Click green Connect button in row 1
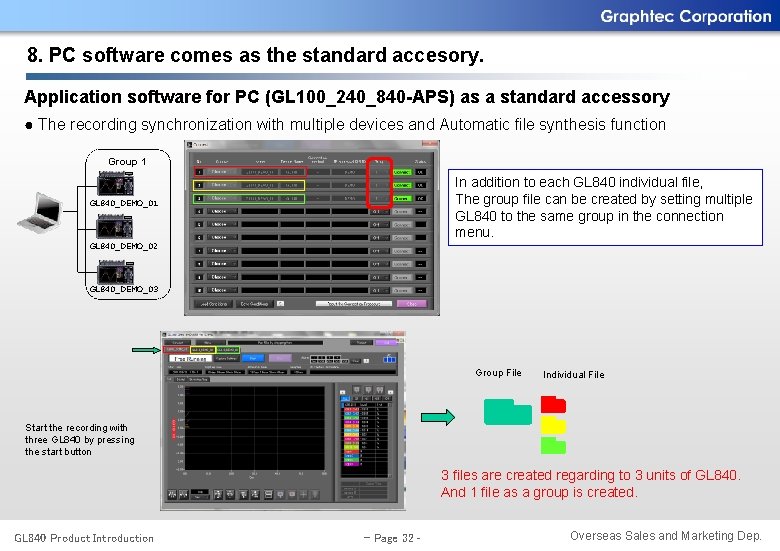This screenshot has height=551, width=780. pos(401,172)
